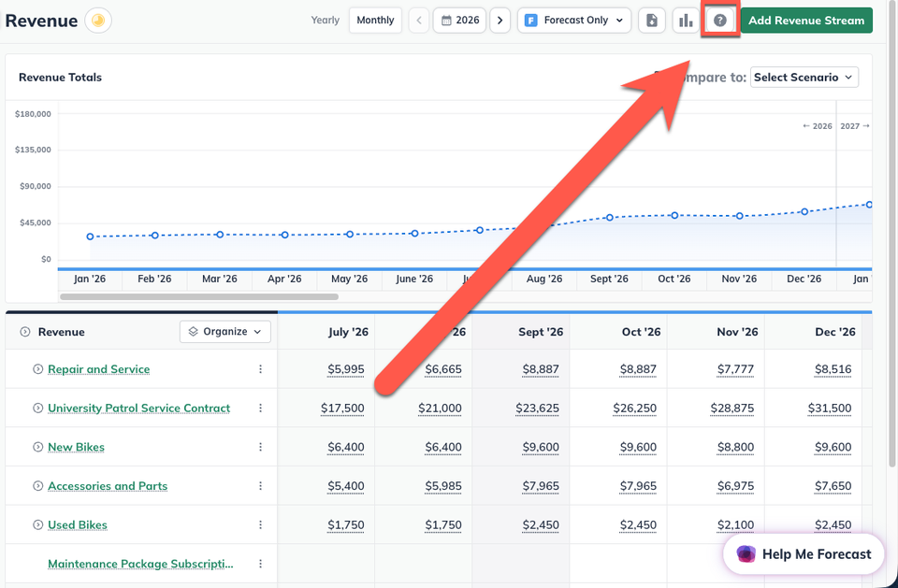Screen dimensions: 898x588
Task: Click the help question mark icon
Action: [x=720, y=21]
